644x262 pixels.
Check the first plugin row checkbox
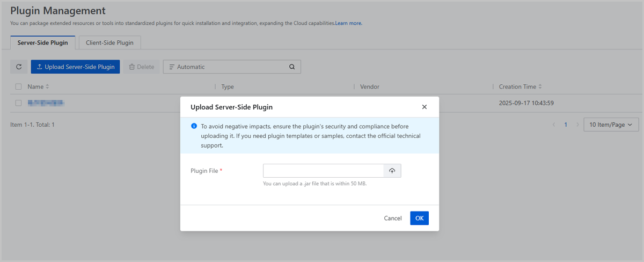tap(19, 103)
